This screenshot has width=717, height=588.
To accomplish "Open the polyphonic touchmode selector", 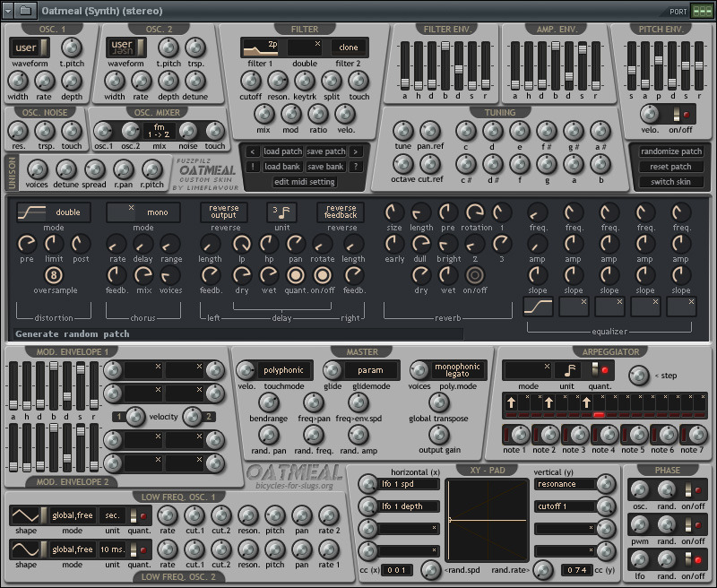I will tap(283, 370).
